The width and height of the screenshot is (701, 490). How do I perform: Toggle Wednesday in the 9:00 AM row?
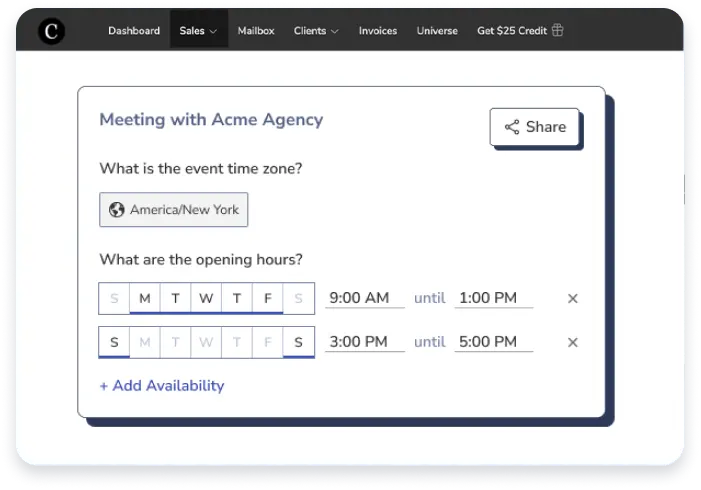click(206, 298)
